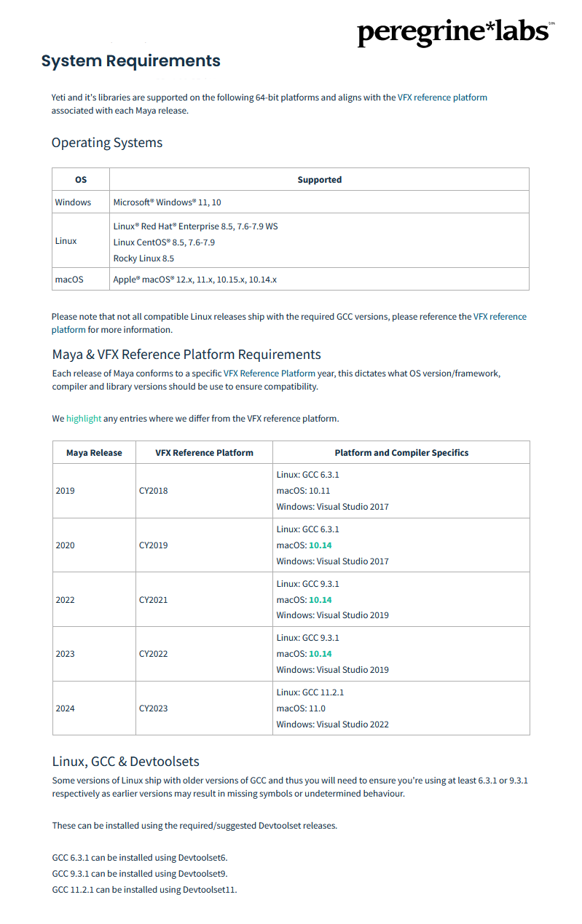Screen dimensions: 582x924
Task: Open the VFX reference platform link in intro sentence
Action: click(442, 97)
